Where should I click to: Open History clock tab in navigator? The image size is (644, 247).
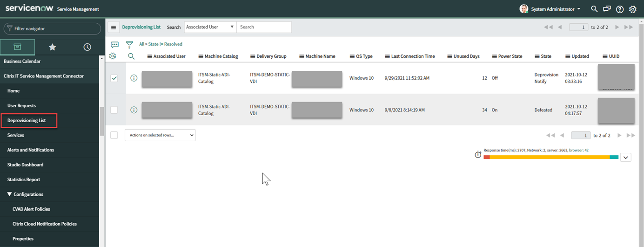pyautogui.click(x=87, y=47)
